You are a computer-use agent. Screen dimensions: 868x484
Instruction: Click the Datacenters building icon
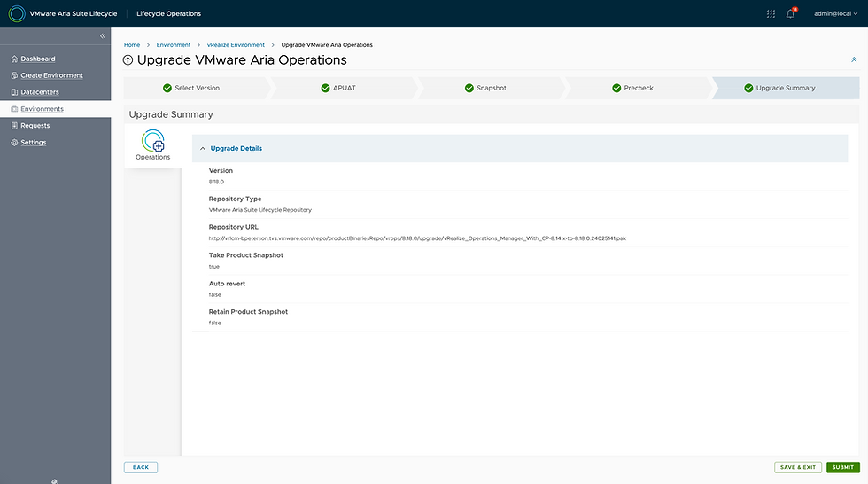pyautogui.click(x=14, y=92)
